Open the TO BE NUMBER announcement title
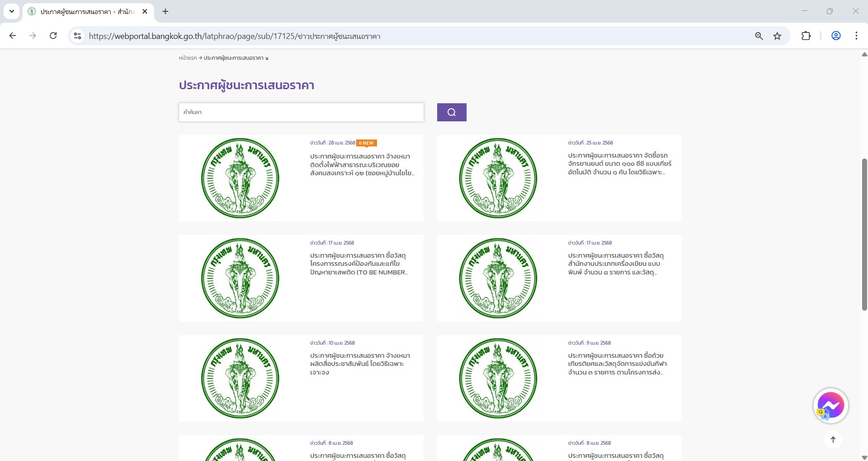 coord(359,264)
